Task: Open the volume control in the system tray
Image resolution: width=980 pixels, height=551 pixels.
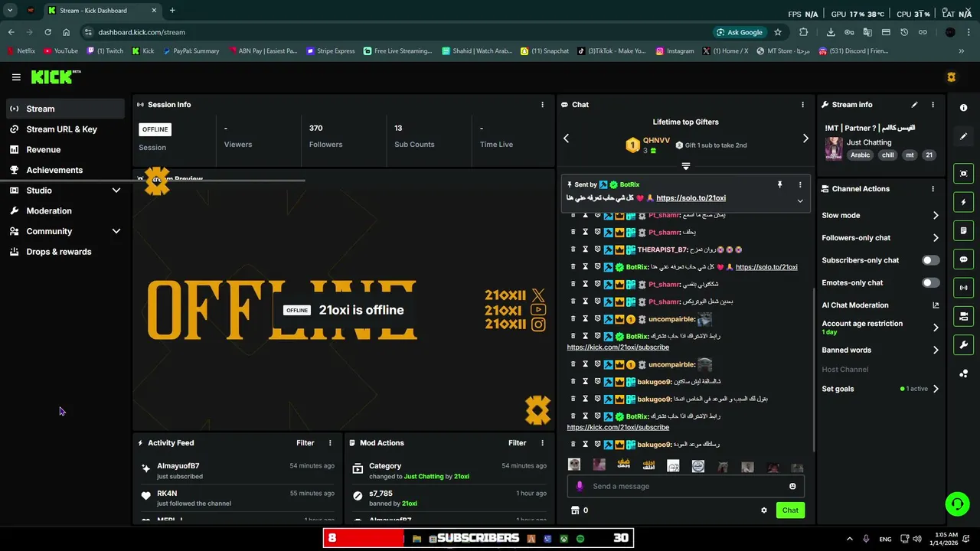Action: (917, 539)
